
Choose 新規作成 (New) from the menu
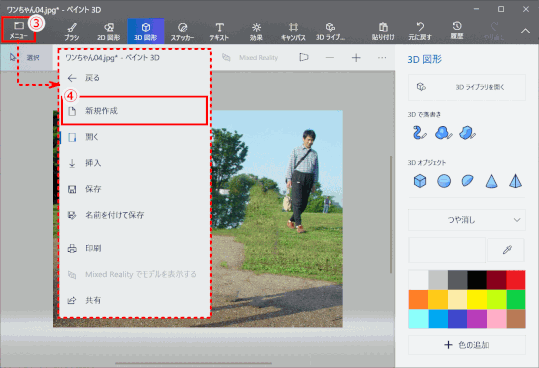(x=134, y=111)
